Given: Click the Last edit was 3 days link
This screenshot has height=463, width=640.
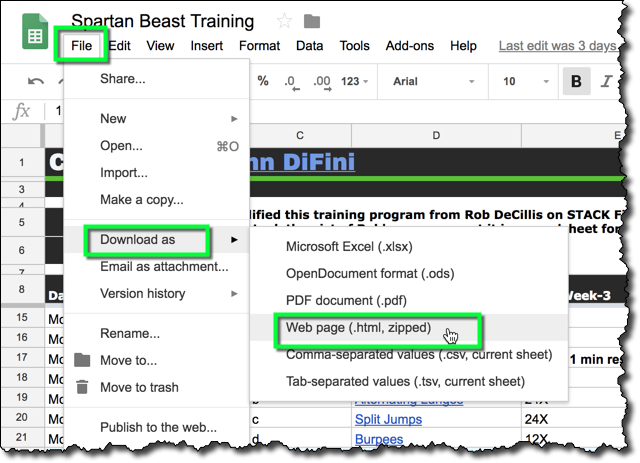Looking at the screenshot, I should (558, 46).
